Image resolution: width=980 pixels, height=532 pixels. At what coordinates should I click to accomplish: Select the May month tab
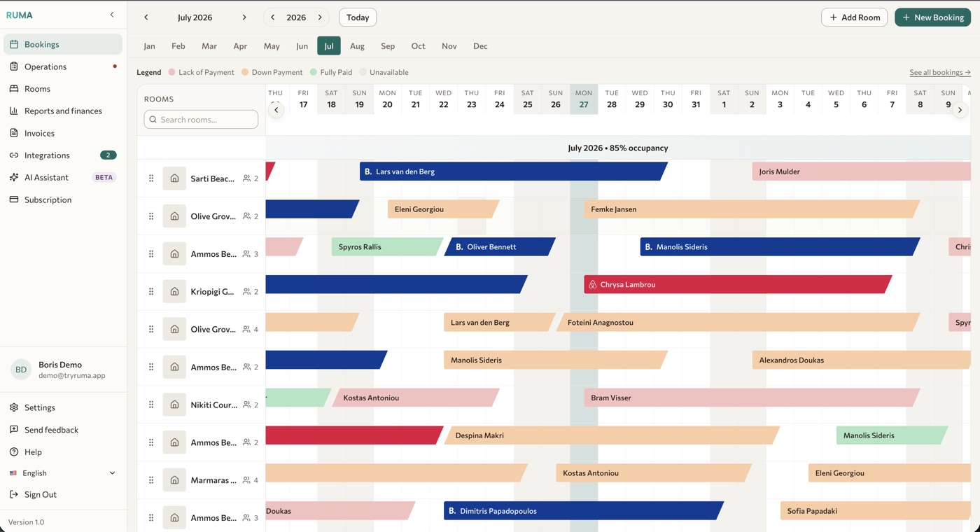click(272, 46)
